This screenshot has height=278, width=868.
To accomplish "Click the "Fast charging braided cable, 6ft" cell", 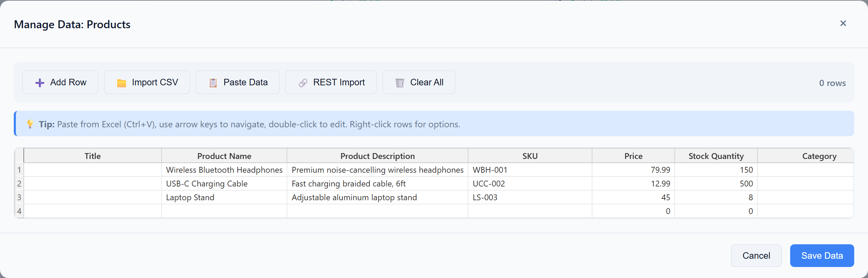I will 378,184.
